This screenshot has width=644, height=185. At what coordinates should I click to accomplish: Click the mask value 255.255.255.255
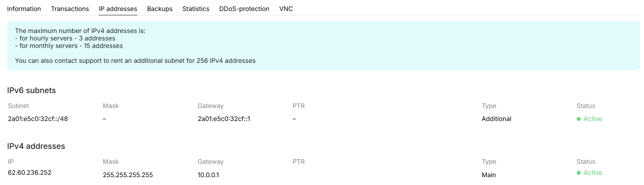pyautogui.click(x=128, y=175)
